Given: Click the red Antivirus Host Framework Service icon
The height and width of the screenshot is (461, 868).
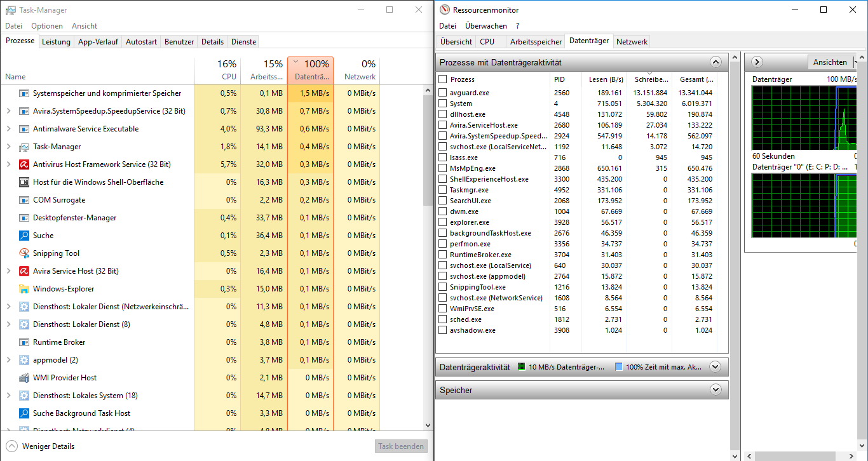Looking at the screenshot, I should pyautogui.click(x=24, y=164).
